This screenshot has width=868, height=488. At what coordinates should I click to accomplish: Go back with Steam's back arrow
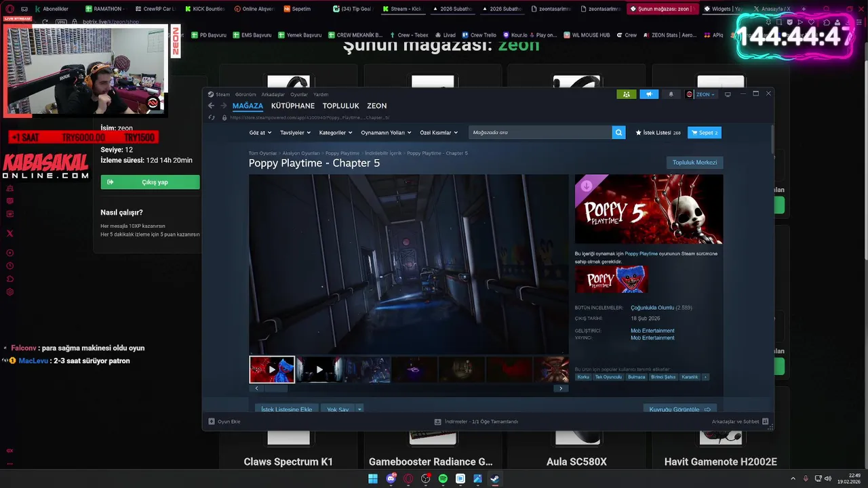[211, 106]
